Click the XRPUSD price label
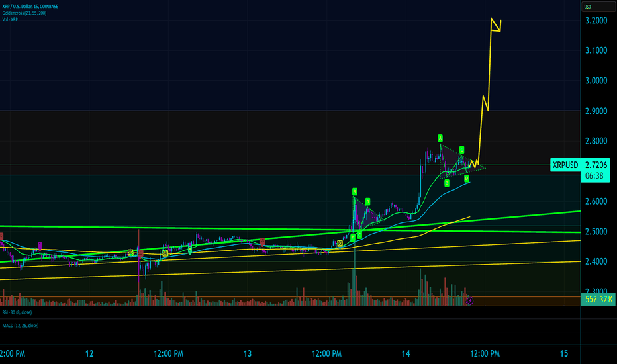The width and height of the screenshot is (617, 364). click(565, 165)
